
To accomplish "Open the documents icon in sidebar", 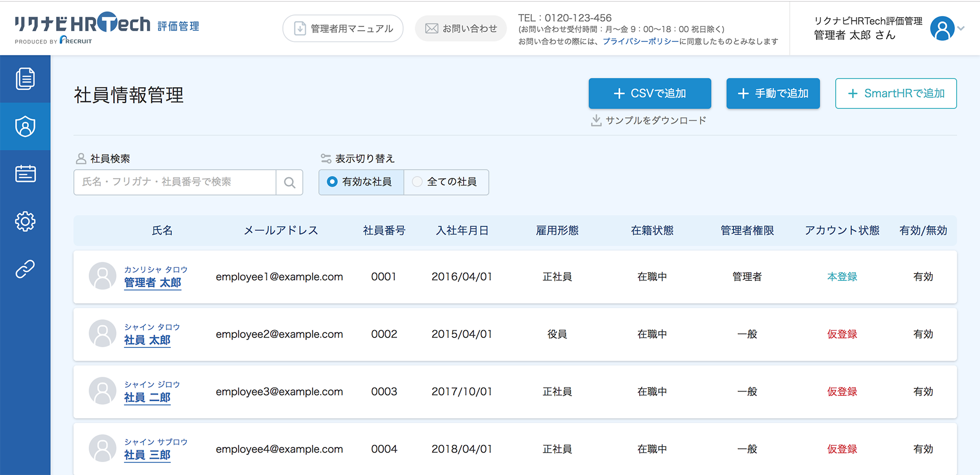I will tap(25, 79).
